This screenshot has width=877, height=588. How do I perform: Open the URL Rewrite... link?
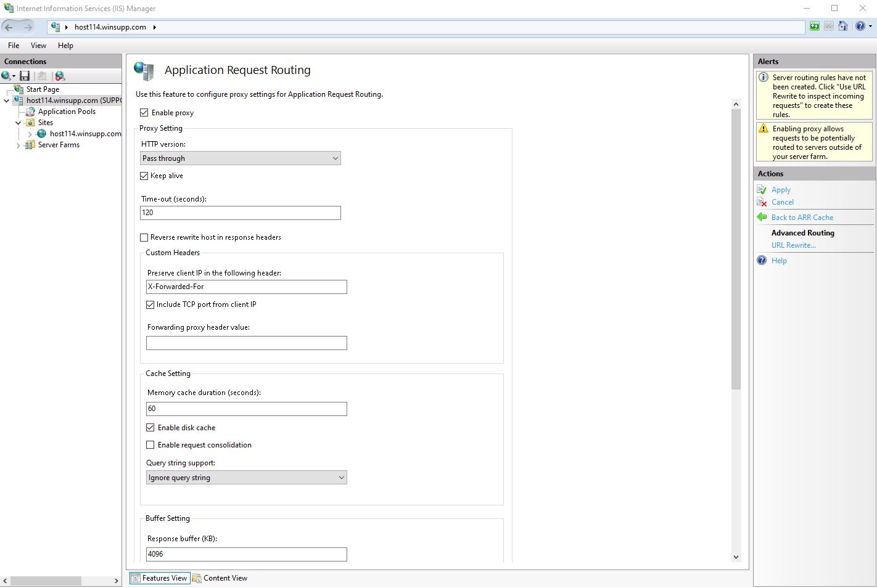tap(794, 245)
